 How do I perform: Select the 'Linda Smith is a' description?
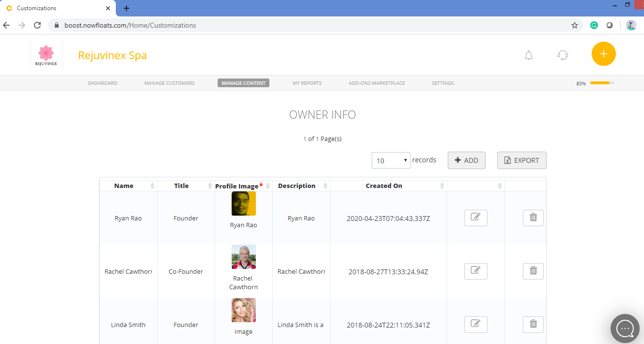(x=300, y=325)
